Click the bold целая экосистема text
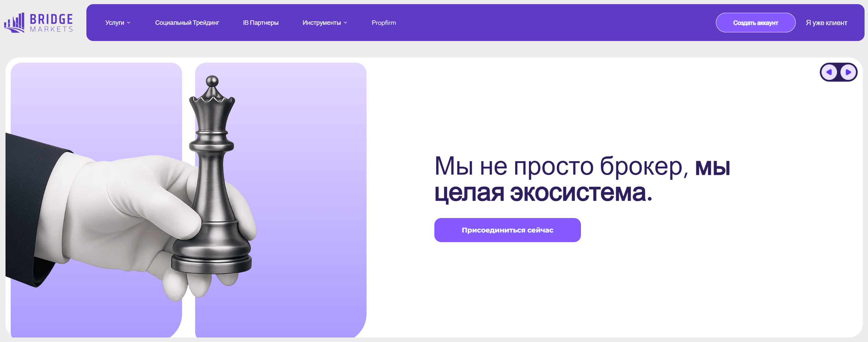This screenshot has width=868, height=342. click(x=543, y=193)
